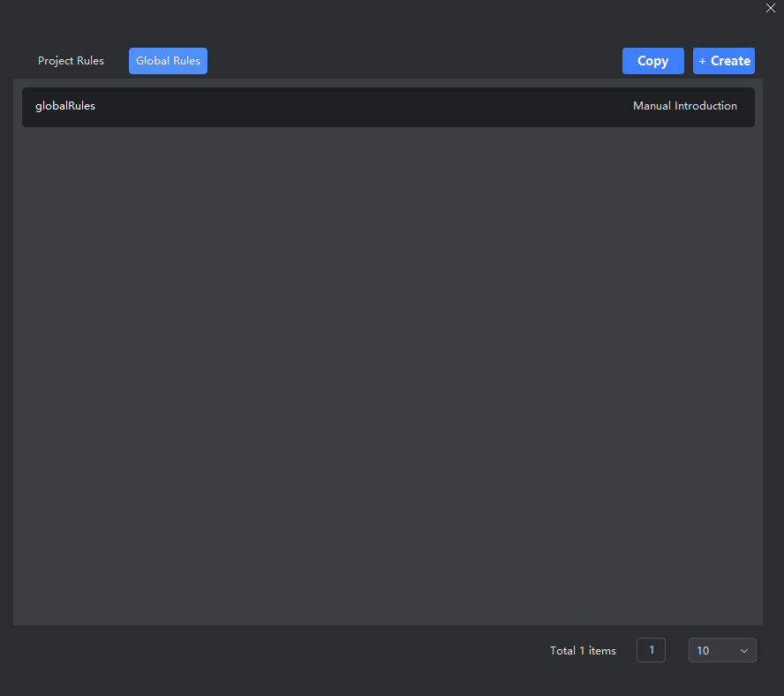The image size is (784, 696).
Task: Click the plus icon on Create
Action: point(703,62)
